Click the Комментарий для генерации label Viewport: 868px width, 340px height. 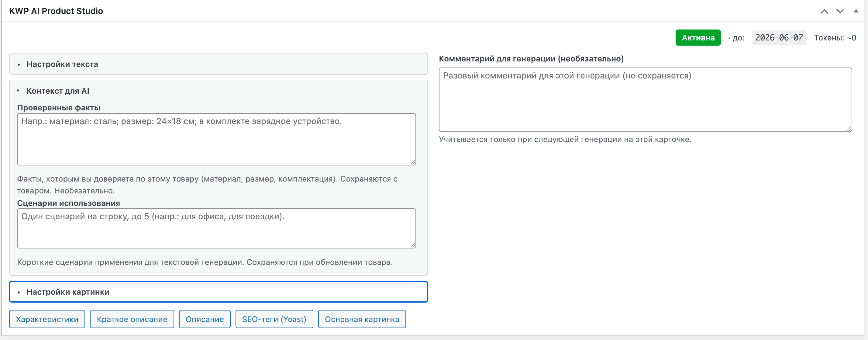coord(531,59)
